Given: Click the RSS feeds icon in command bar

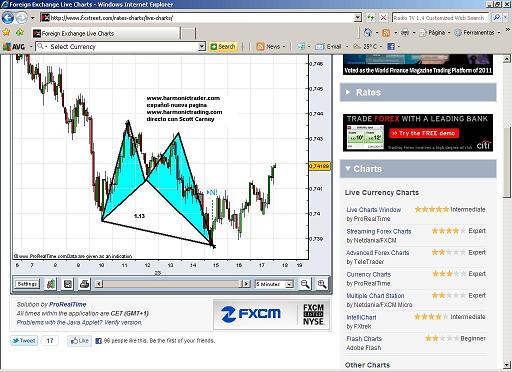Looking at the screenshot, I should (386, 33).
